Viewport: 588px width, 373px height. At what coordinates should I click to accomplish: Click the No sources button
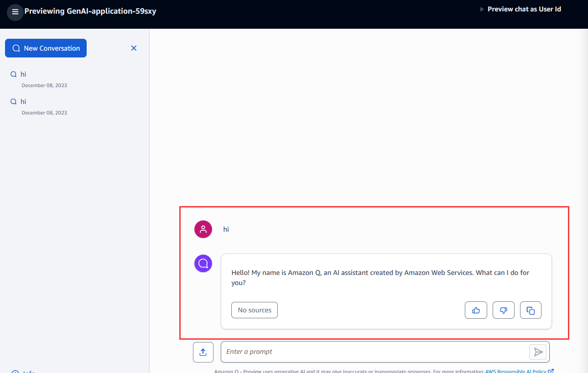[x=255, y=310]
